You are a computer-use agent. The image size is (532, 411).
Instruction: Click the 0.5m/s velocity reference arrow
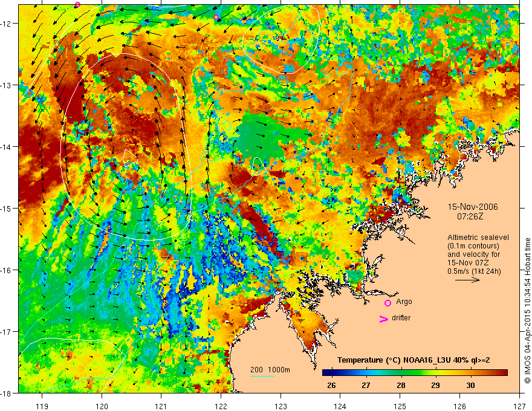click(x=467, y=280)
